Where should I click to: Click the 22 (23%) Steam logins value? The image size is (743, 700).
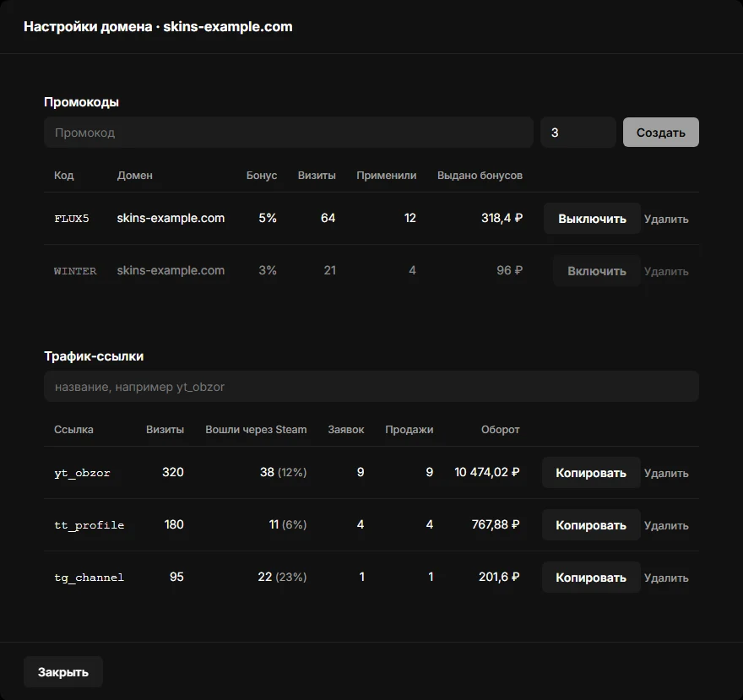pyautogui.click(x=282, y=577)
